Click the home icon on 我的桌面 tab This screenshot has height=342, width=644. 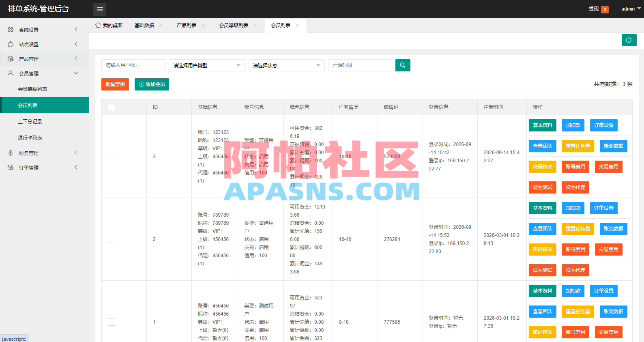tap(98, 25)
